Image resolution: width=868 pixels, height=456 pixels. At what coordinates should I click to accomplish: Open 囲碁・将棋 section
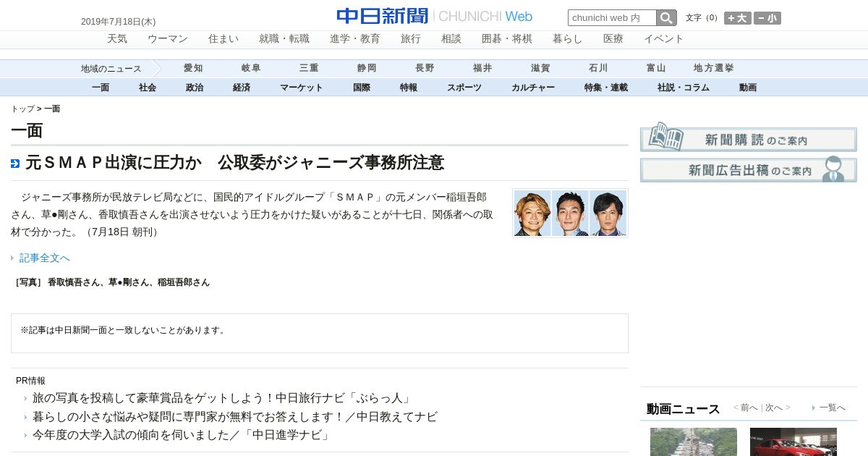[x=507, y=39]
